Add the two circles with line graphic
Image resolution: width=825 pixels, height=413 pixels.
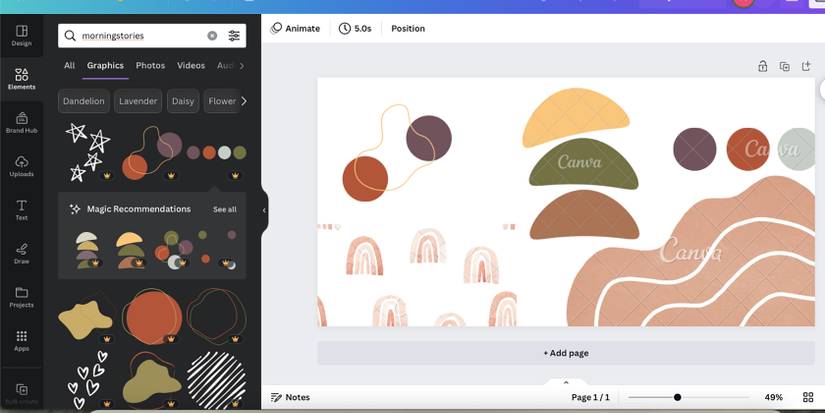point(152,152)
